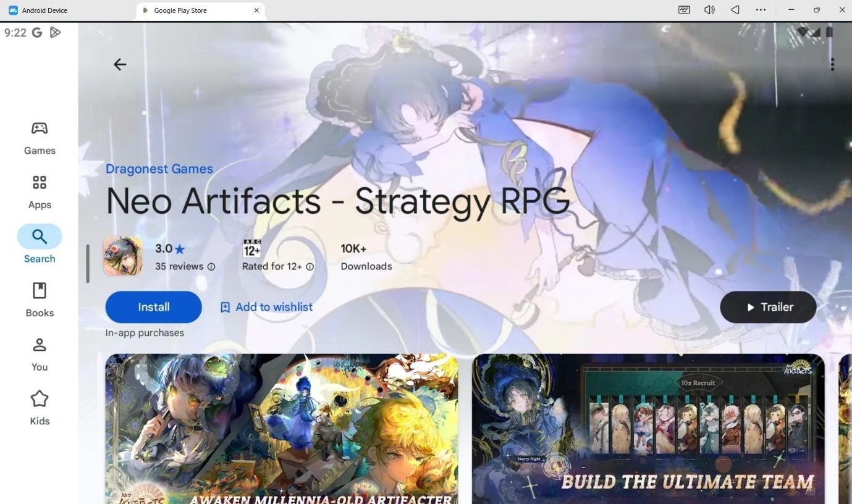This screenshot has height=504, width=852.
Task: Open the Build The Ultimate Team screenshot
Action: [x=647, y=429]
